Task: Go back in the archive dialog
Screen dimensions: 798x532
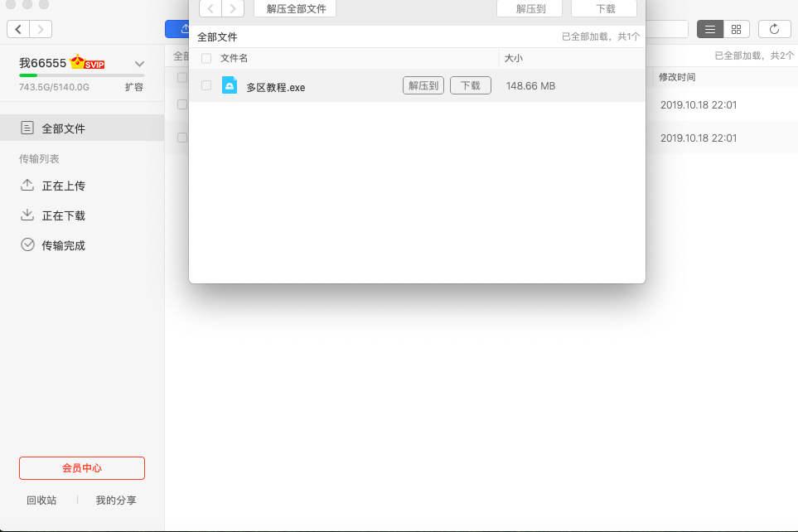Action: (x=210, y=9)
